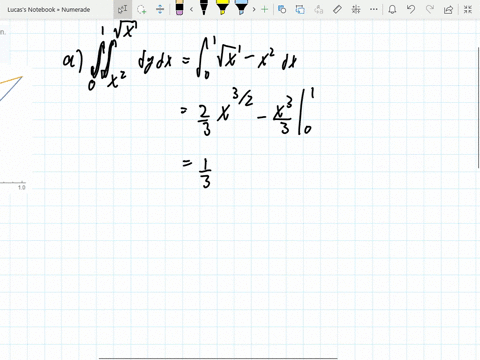Choose the insert or remove space tool
The height and width of the screenshot is (360, 480).
point(160,9)
